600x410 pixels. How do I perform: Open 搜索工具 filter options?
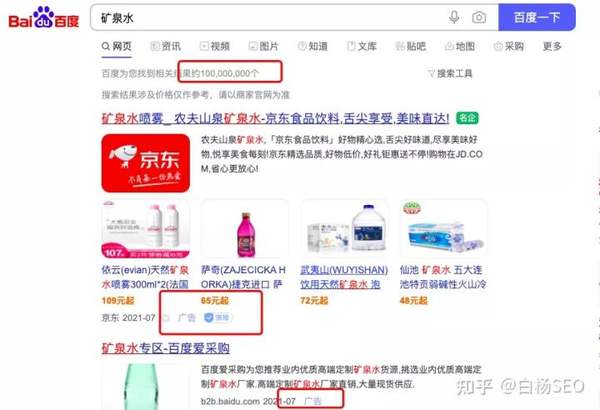450,73
